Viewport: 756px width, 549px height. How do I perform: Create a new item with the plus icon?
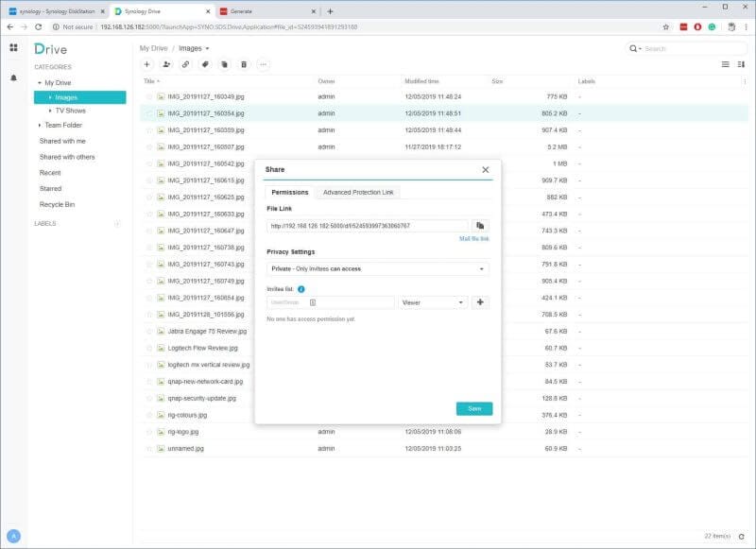pos(146,64)
